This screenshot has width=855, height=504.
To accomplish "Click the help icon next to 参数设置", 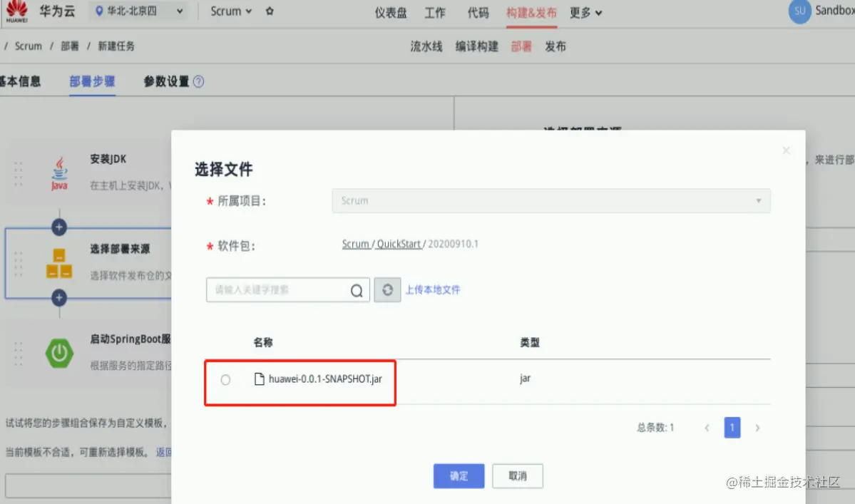I will pos(198,82).
